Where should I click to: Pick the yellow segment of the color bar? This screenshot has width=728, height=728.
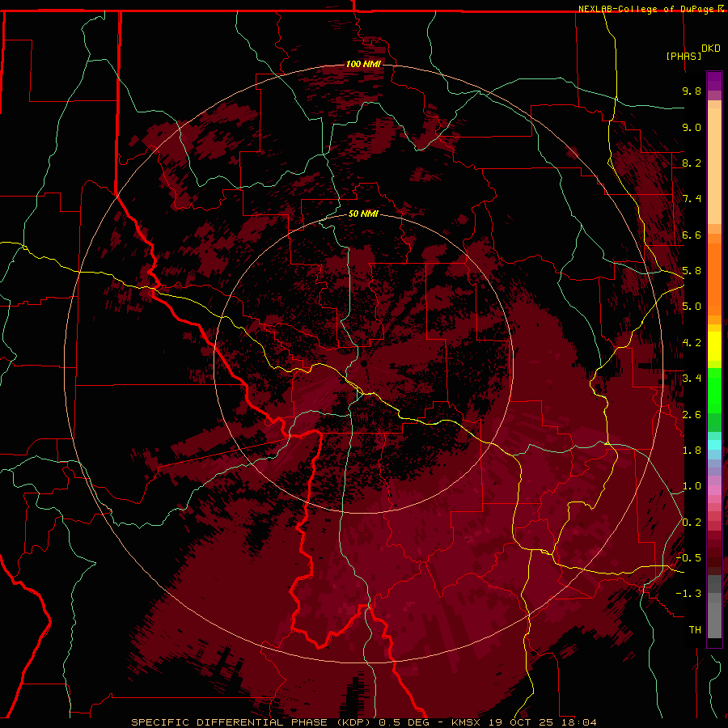point(714,346)
